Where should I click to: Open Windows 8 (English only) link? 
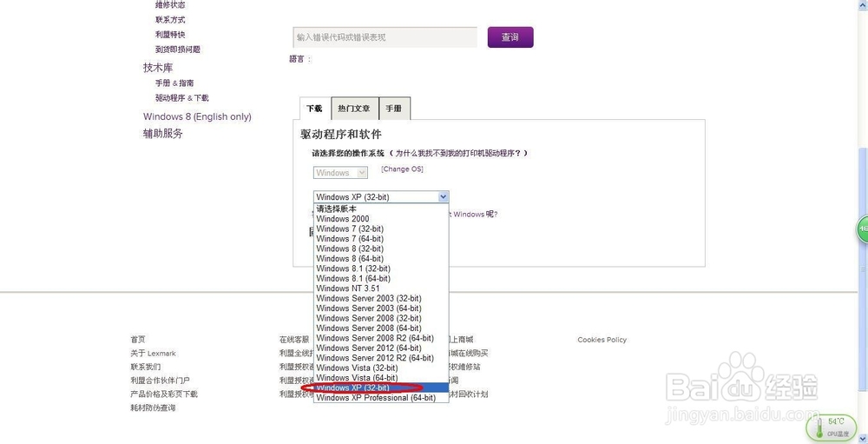click(197, 117)
